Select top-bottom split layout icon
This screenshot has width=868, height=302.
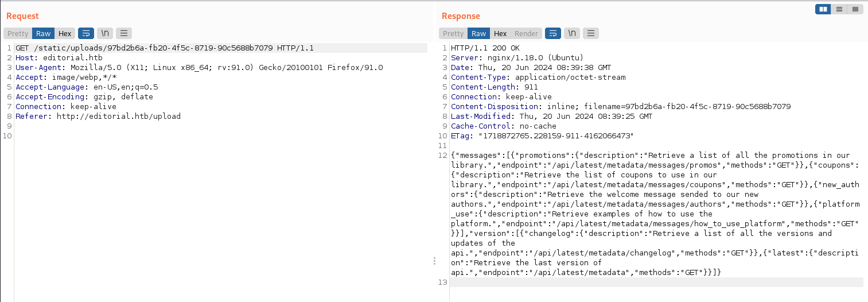click(839, 9)
